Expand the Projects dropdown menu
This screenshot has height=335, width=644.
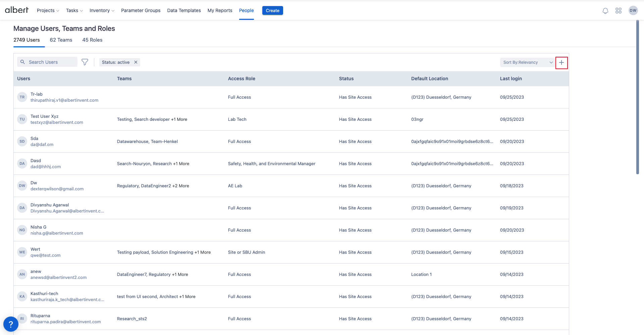coord(48,10)
